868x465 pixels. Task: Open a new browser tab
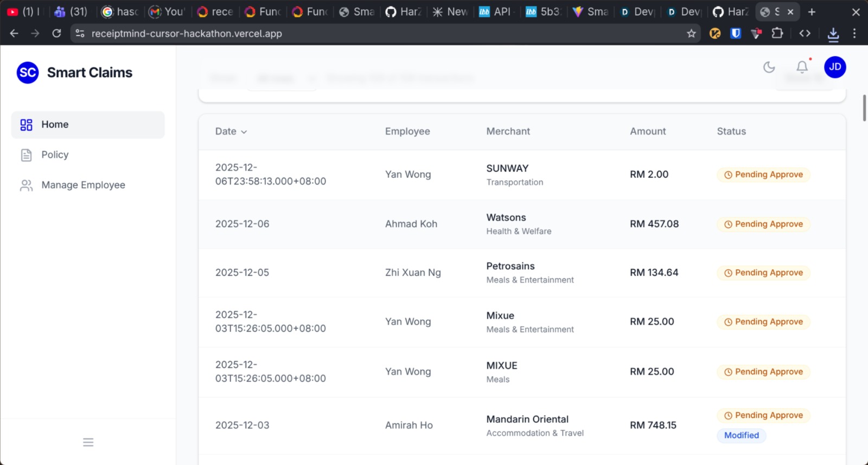812,12
